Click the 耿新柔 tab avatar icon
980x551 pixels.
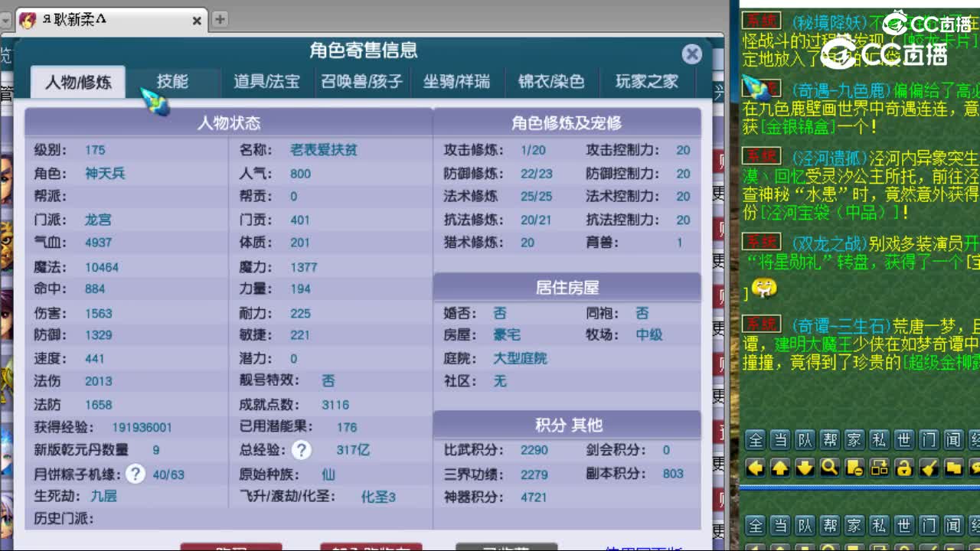(28, 21)
